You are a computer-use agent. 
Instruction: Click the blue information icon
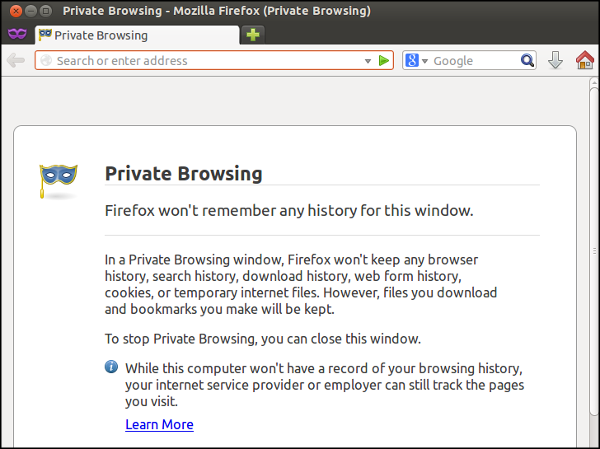pyautogui.click(x=112, y=367)
